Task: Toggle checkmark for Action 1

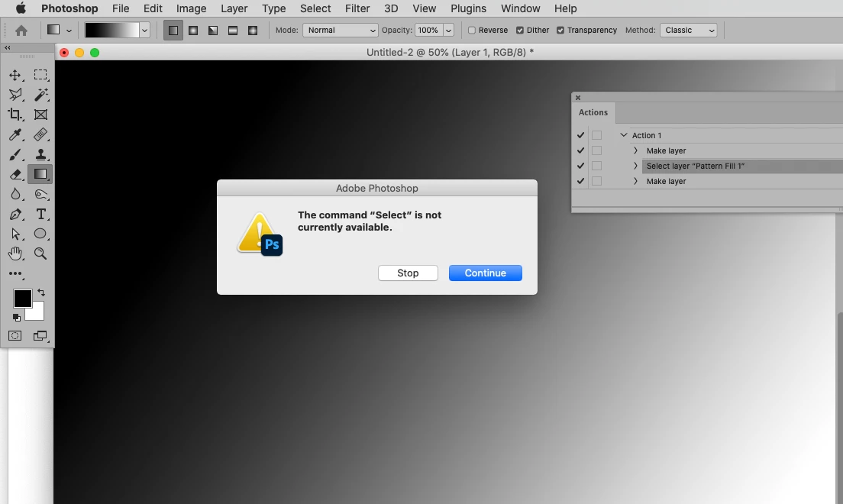Action: coord(580,135)
